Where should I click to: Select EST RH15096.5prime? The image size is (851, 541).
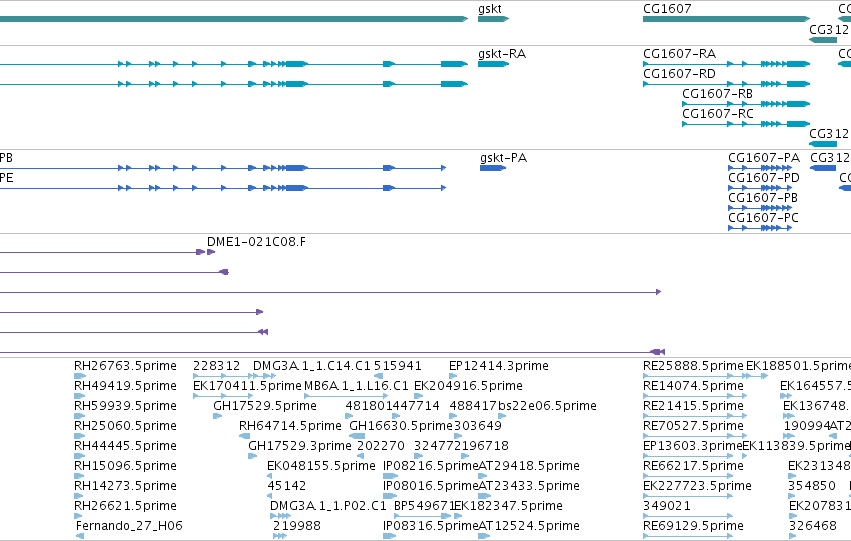(125, 466)
